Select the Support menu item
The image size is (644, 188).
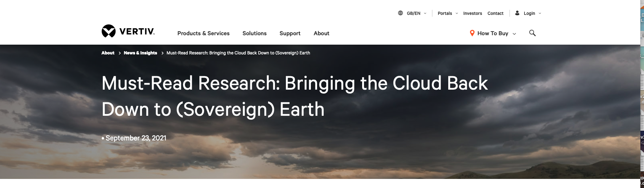[290, 33]
